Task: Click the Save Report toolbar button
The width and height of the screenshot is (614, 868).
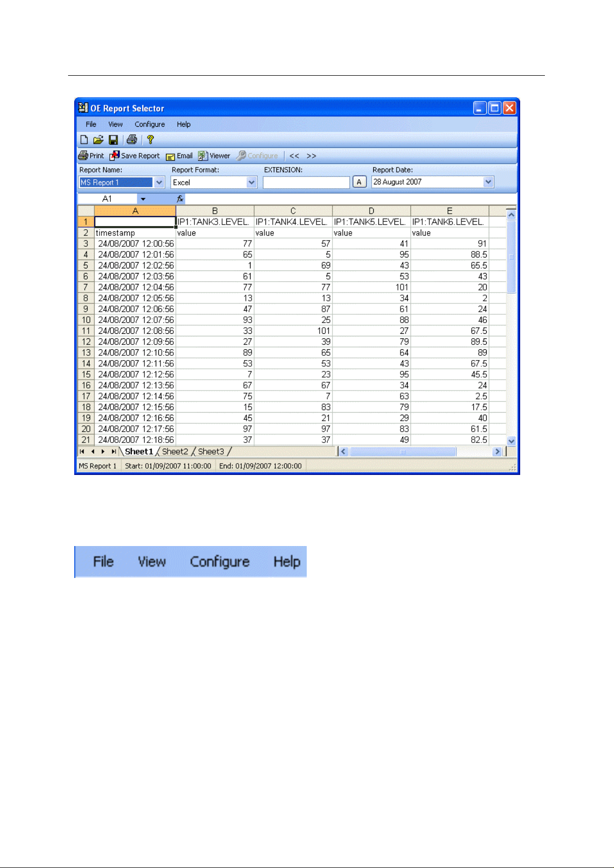Action: (x=135, y=156)
